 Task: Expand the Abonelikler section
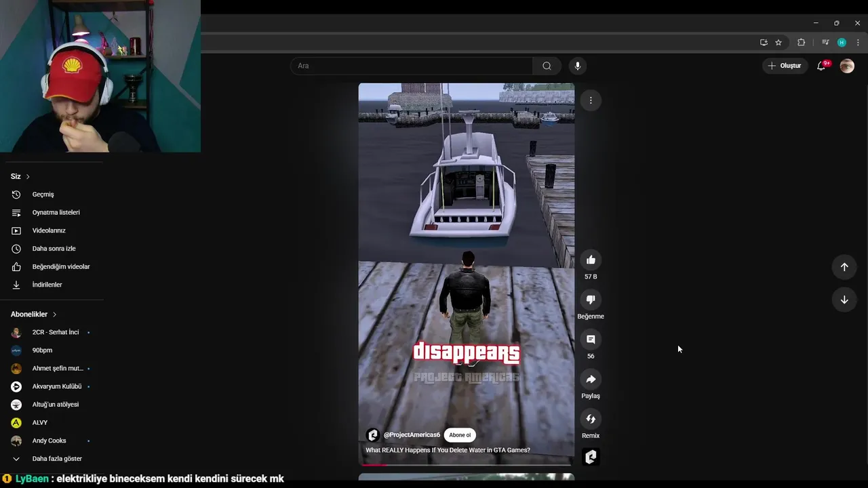pos(34,314)
